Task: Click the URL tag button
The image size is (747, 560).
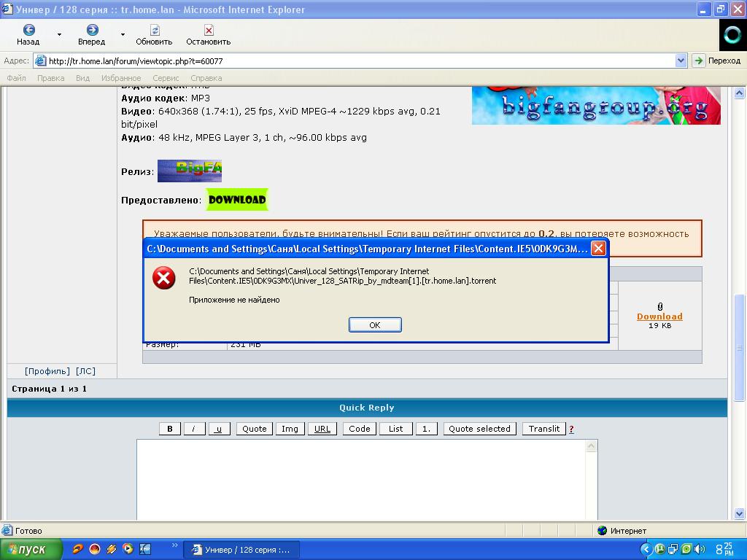Action: coord(322,429)
